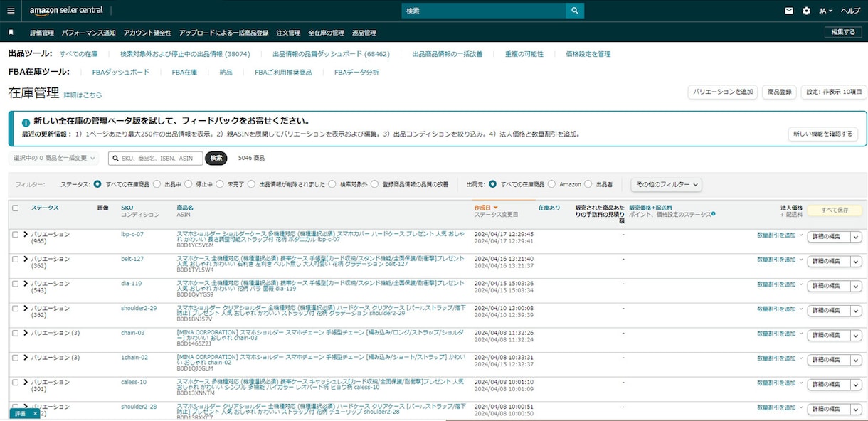868x421 pixels.
Task: Select the 停止中 status radio button
Action: [189, 184]
